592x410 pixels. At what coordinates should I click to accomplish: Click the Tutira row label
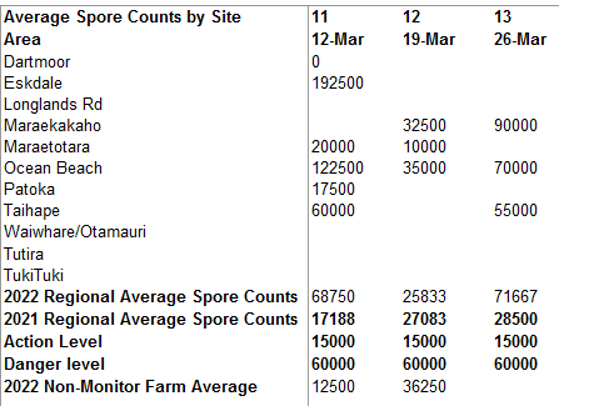24,254
